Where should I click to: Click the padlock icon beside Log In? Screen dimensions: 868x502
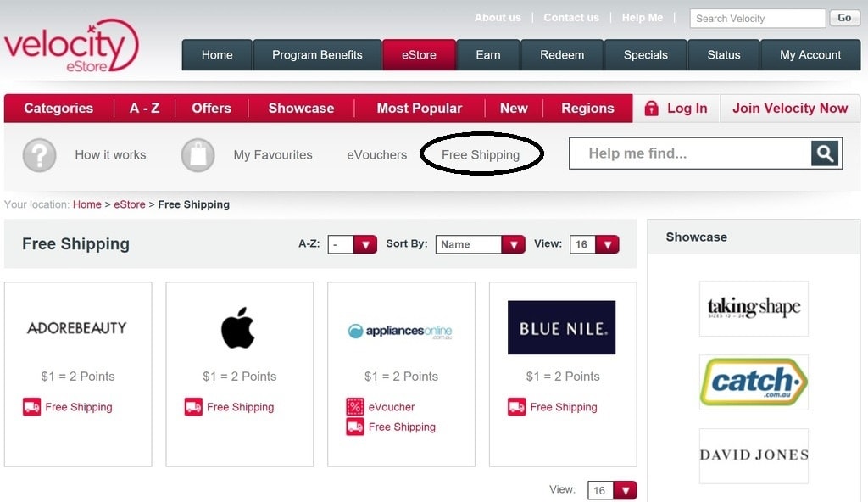pyautogui.click(x=652, y=108)
